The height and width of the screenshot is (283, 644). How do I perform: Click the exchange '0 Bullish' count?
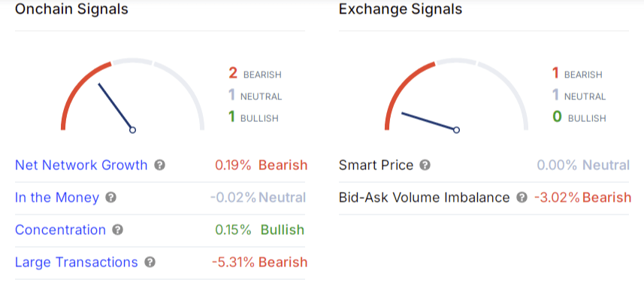click(579, 117)
